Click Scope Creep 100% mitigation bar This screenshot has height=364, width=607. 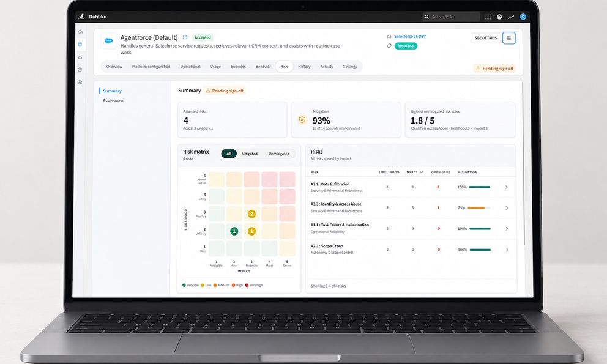(480, 250)
